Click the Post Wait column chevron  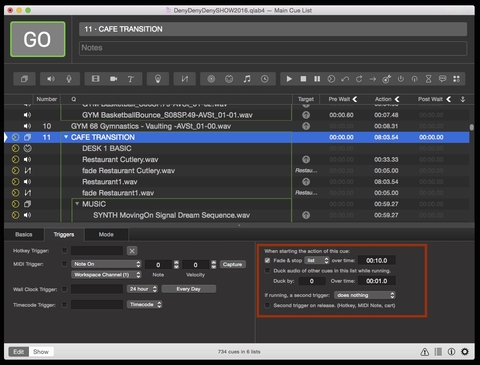click(x=449, y=99)
